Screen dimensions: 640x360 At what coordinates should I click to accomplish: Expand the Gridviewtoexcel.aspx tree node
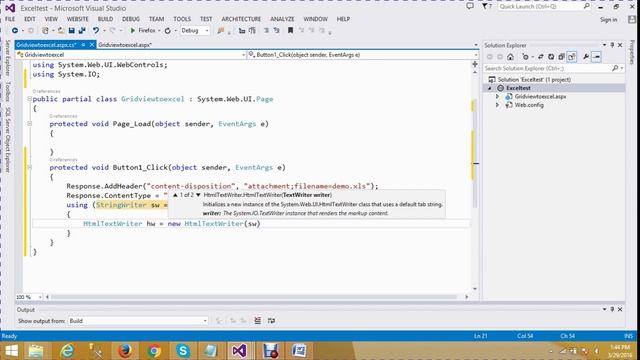point(497,97)
